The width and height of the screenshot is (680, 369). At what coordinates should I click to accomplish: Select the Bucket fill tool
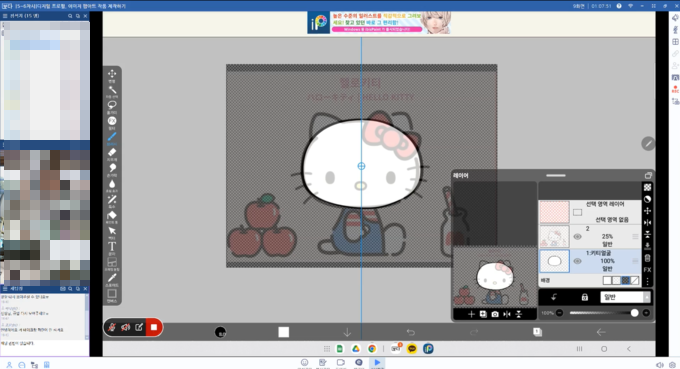pos(112,215)
